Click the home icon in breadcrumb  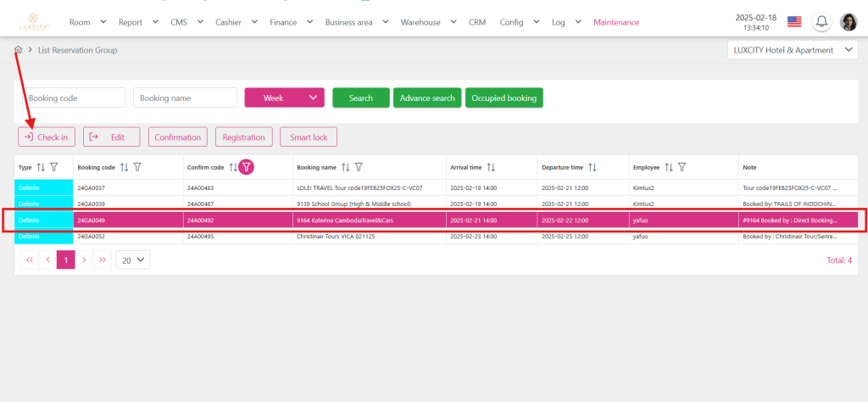pos(18,51)
